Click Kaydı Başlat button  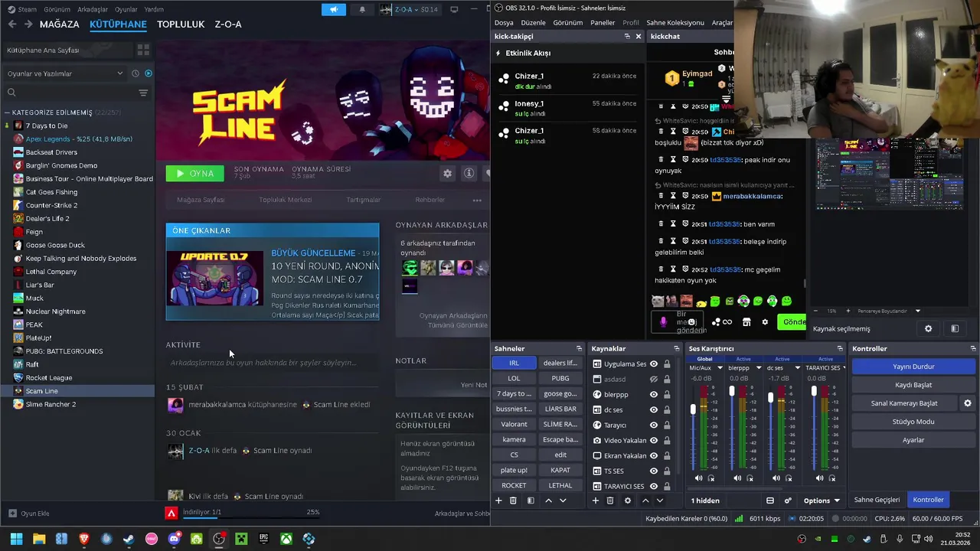coord(913,385)
